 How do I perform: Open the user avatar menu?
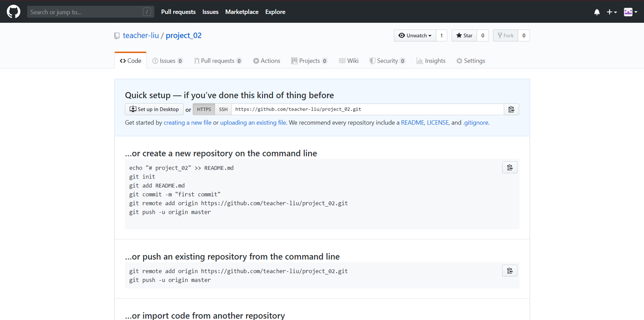point(630,12)
